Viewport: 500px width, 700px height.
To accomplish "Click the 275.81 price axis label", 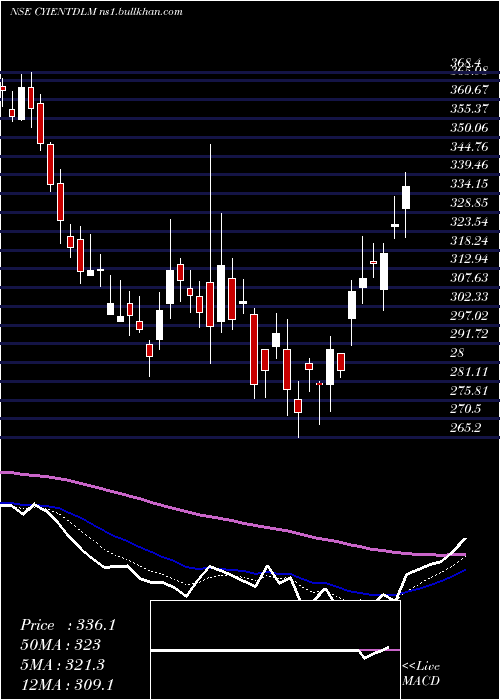I will [x=469, y=392].
